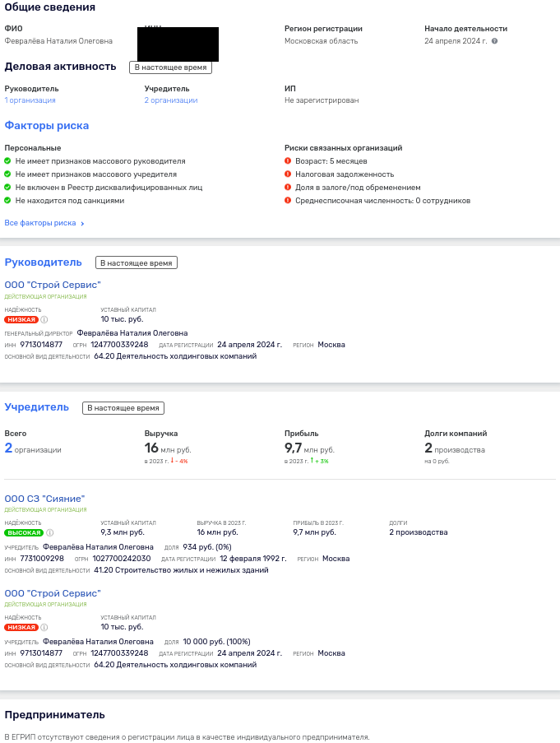Click info icon beside НИЗКАЯ badge in Учредитель section
The height and width of the screenshot is (743, 560).
click(x=44, y=627)
